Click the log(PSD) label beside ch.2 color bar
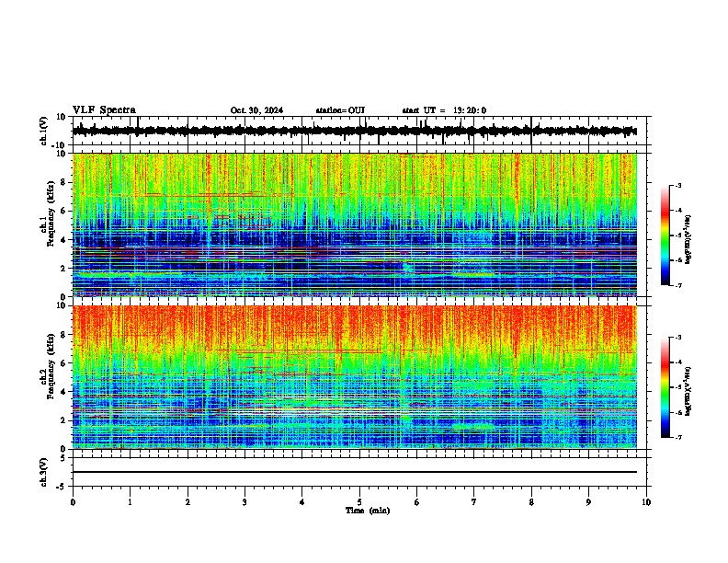 pyautogui.click(x=688, y=392)
